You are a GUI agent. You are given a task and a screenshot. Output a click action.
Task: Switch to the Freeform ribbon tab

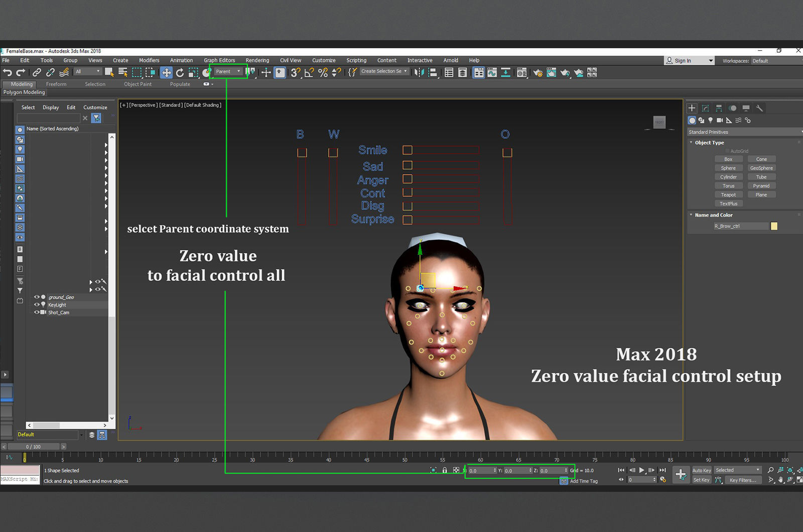tap(56, 84)
